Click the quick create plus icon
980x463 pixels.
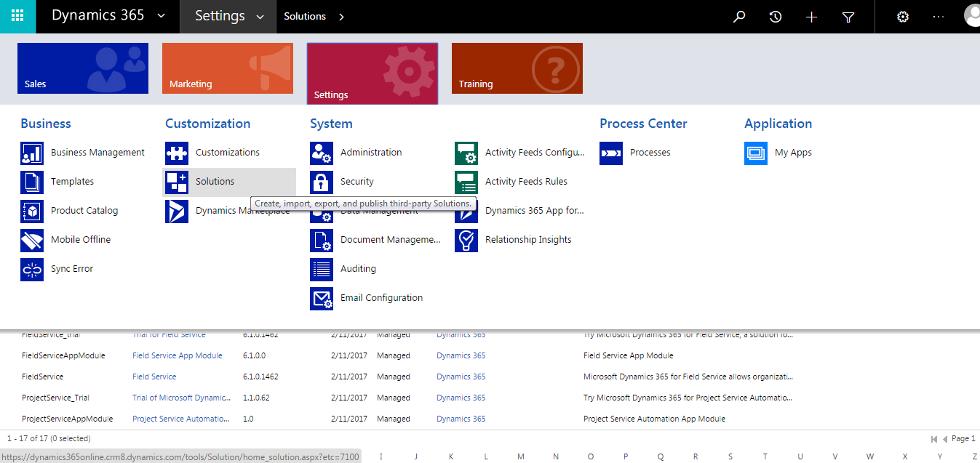pyautogui.click(x=811, y=16)
